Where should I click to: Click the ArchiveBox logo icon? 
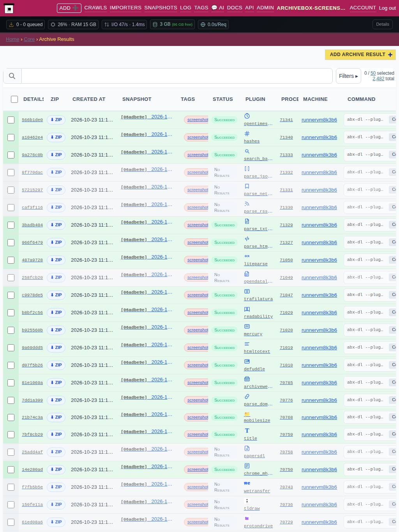pyautogui.click(x=9, y=8)
